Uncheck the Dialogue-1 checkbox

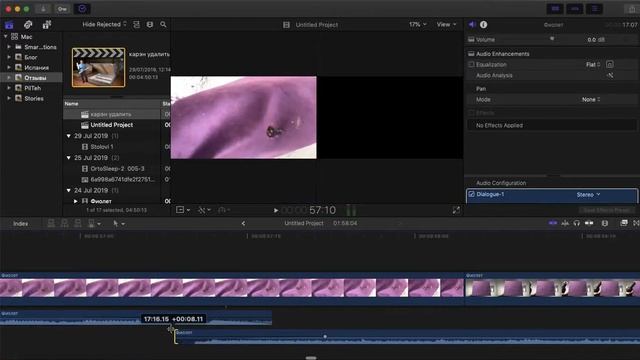471,194
